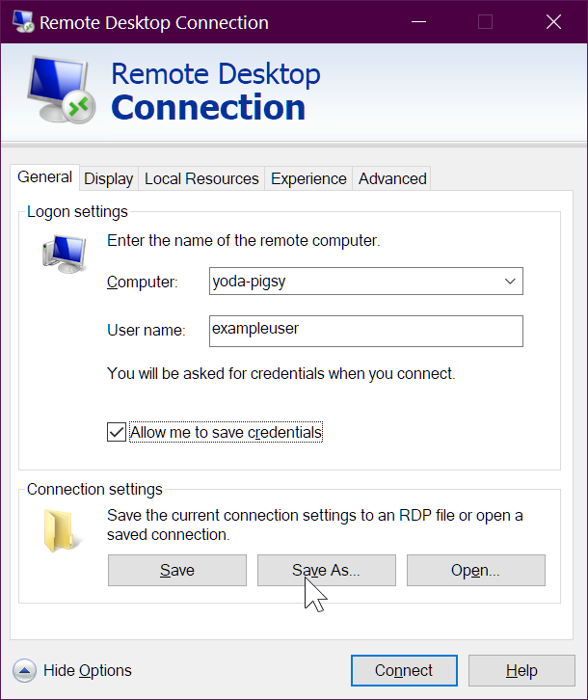The height and width of the screenshot is (700, 588).
Task: Click the User name input field
Action: click(366, 332)
